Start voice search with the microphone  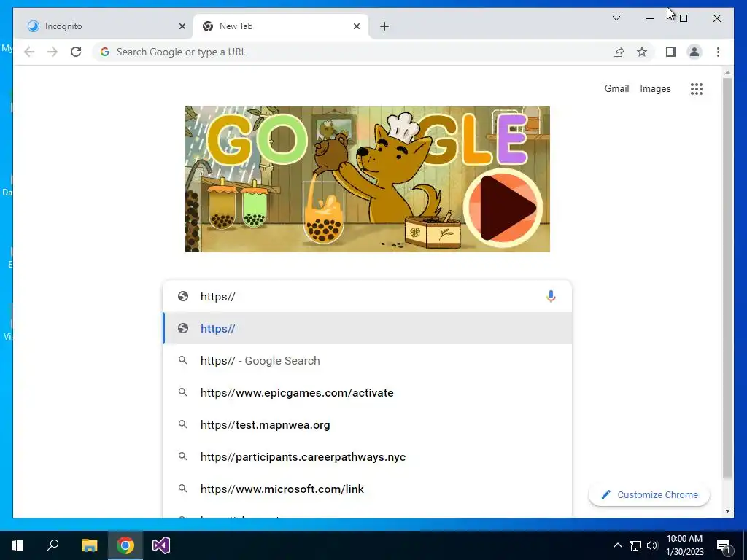point(551,296)
